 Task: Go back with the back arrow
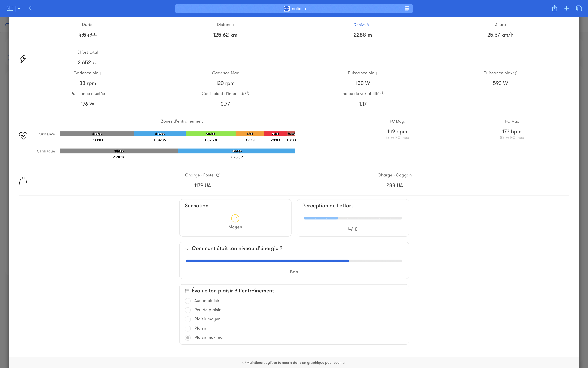(x=30, y=9)
